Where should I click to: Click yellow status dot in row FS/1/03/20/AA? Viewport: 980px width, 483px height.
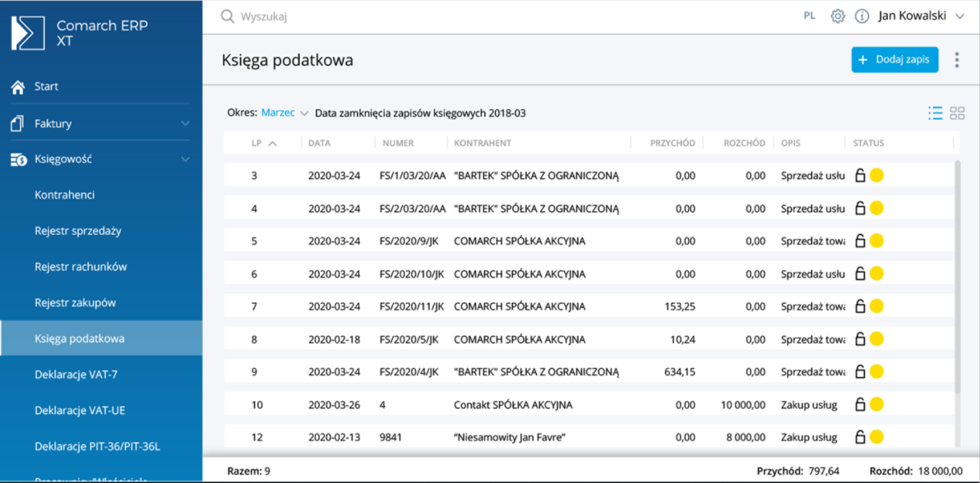(x=876, y=176)
